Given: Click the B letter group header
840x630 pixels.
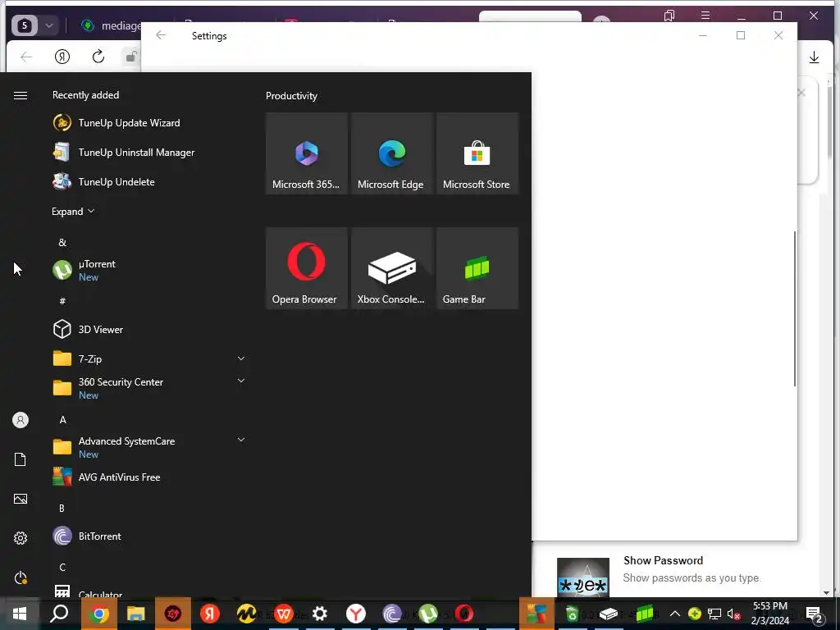Looking at the screenshot, I should pos(62,508).
